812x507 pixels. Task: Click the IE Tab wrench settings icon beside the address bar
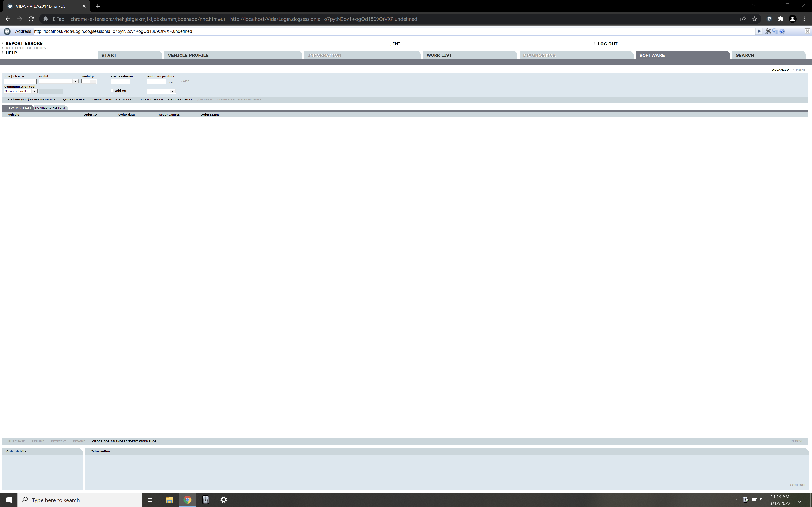pyautogui.click(x=768, y=31)
